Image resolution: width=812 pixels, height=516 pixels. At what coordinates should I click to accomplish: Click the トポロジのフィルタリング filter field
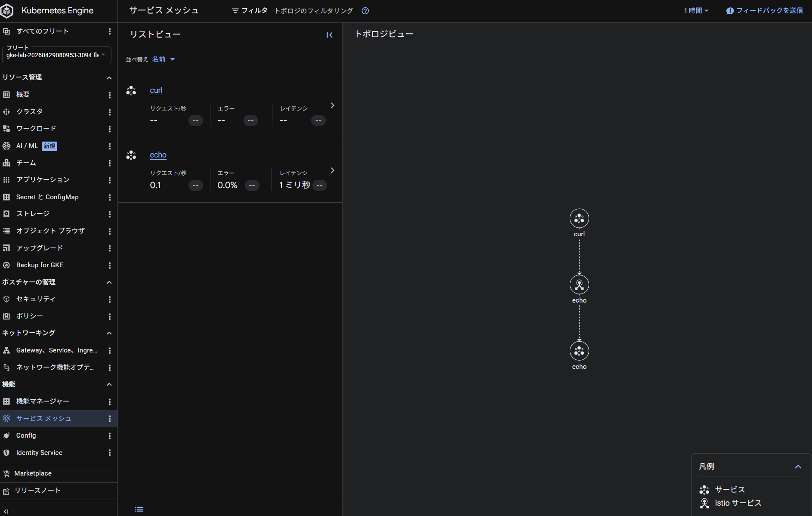[314, 11]
